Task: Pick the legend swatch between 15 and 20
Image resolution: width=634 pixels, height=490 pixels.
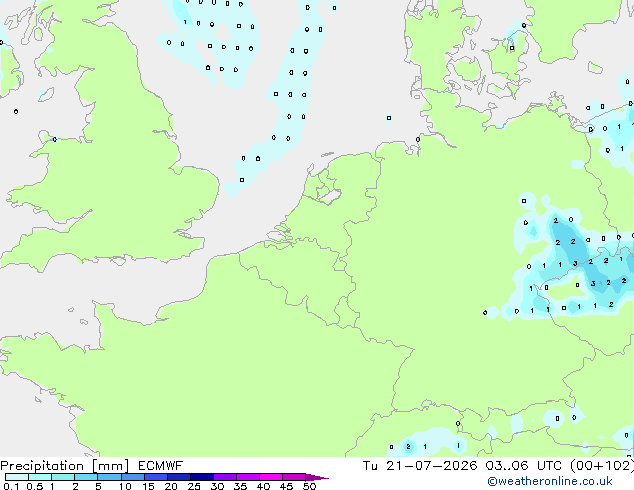Action: 156,477
